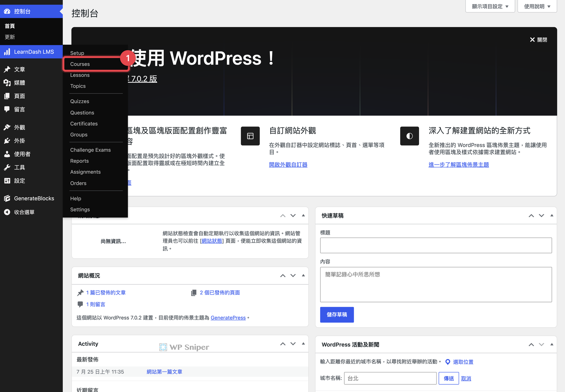Open Questions in the LearnDash submenu
The height and width of the screenshot is (392, 565).
tap(82, 113)
